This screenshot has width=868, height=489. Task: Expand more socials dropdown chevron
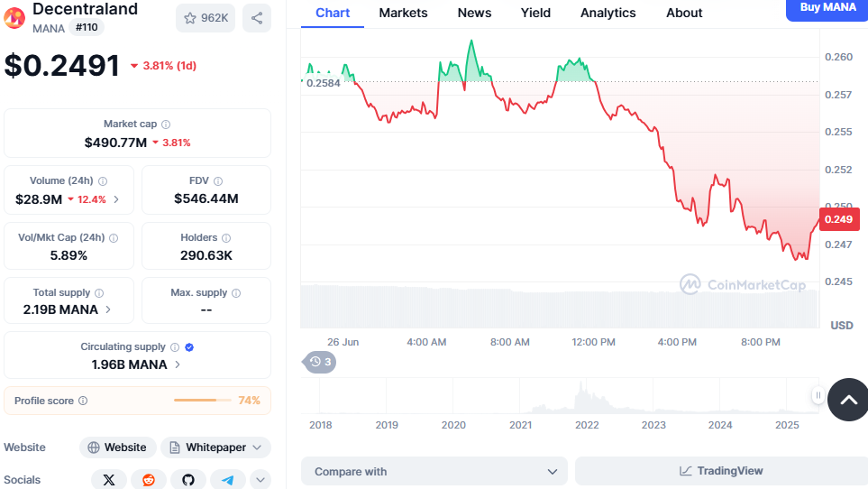[x=260, y=480]
